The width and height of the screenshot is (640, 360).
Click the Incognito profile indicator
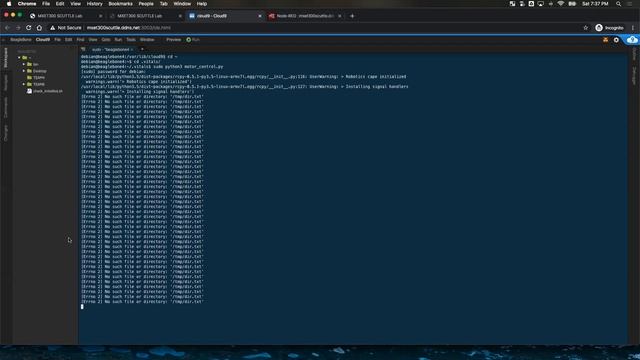point(609,28)
